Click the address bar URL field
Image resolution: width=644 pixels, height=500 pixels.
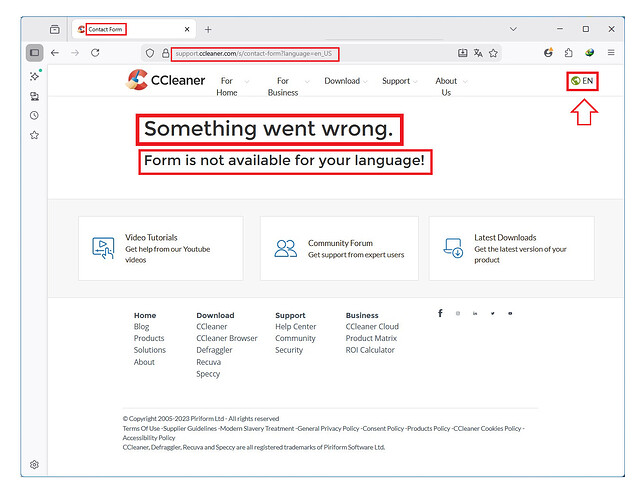pyautogui.click(x=300, y=53)
